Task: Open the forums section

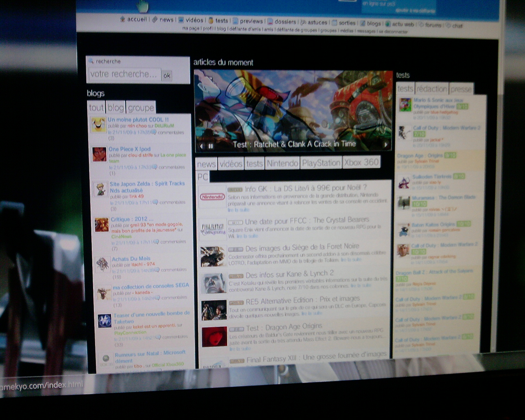Action: 430,25
